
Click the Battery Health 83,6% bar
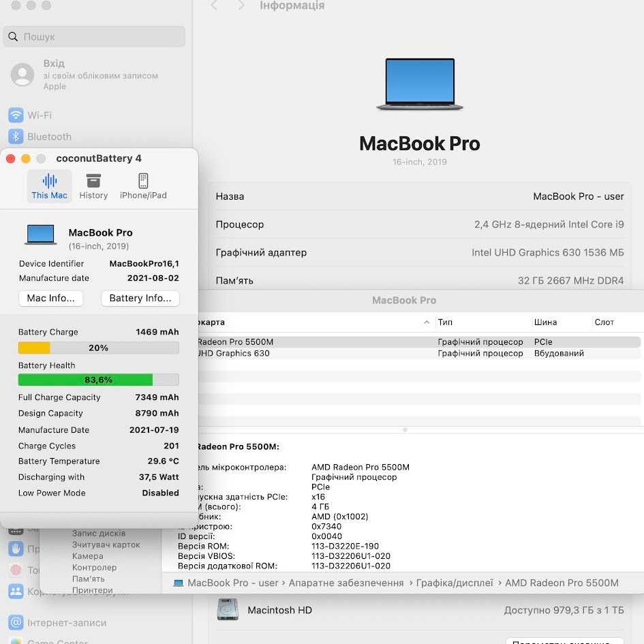99,380
